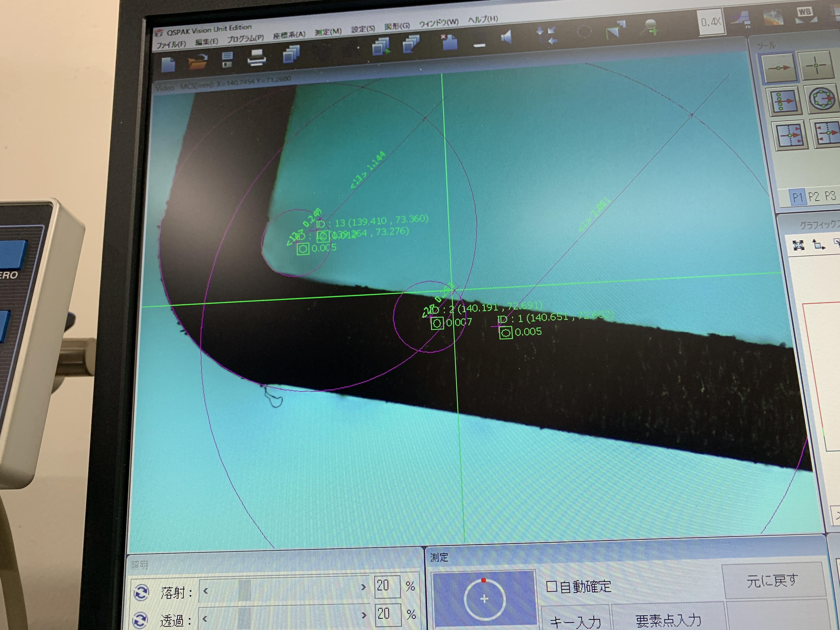Click zoom-fit icon in graphics panel
The width and height of the screenshot is (840, 630).
click(799, 245)
